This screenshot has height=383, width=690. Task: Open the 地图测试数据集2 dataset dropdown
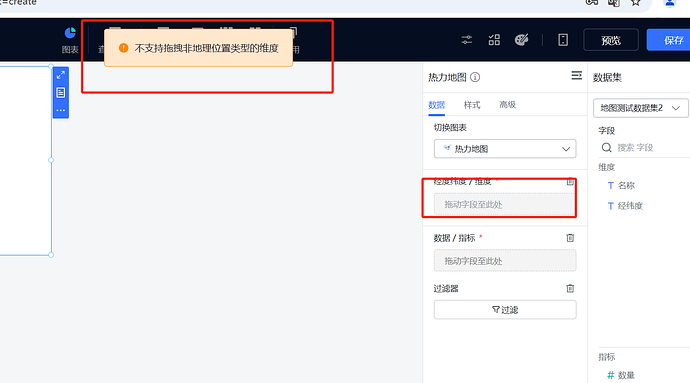coord(641,108)
